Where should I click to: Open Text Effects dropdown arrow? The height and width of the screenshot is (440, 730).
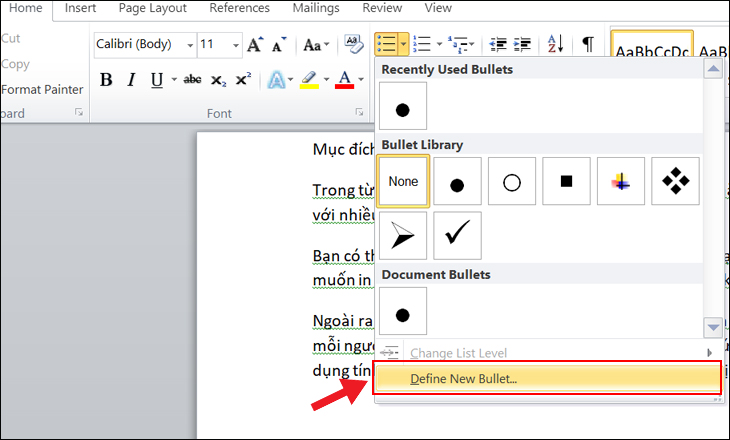point(291,80)
